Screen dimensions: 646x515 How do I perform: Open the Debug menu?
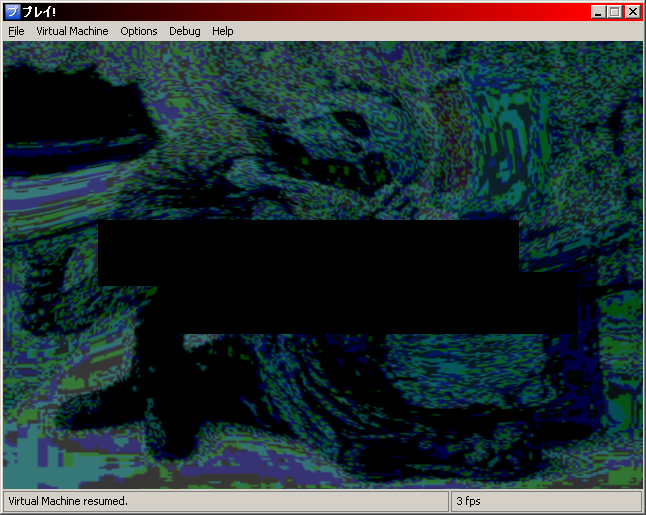click(185, 31)
